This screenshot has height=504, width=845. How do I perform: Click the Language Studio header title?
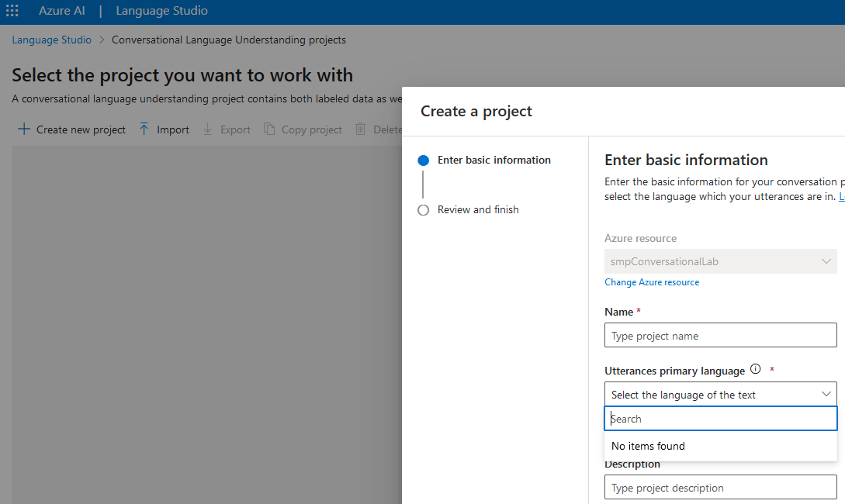coord(161,11)
